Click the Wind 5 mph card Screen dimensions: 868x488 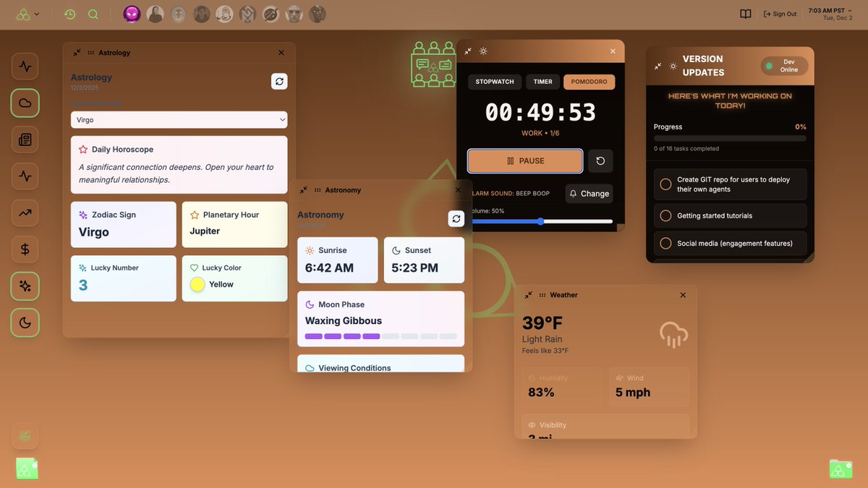(649, 387)
